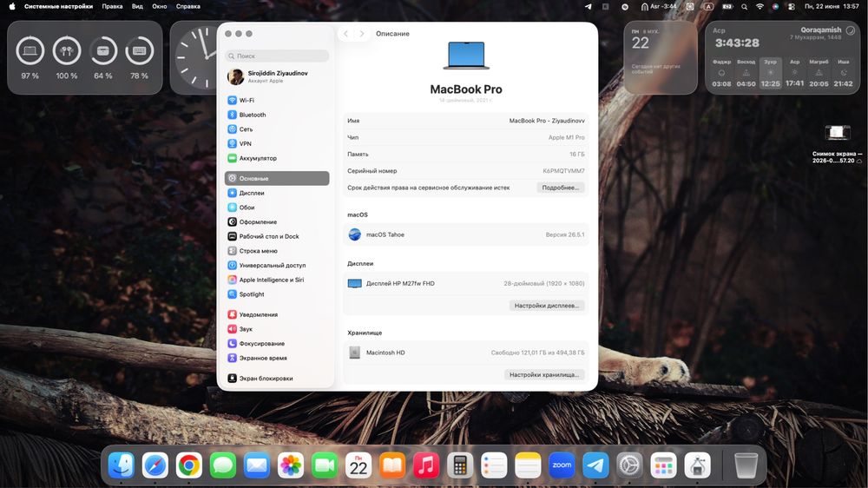Open FaceTime from the Dock
The width and height of the screenshot is (868, 488).
pos(325,465)
